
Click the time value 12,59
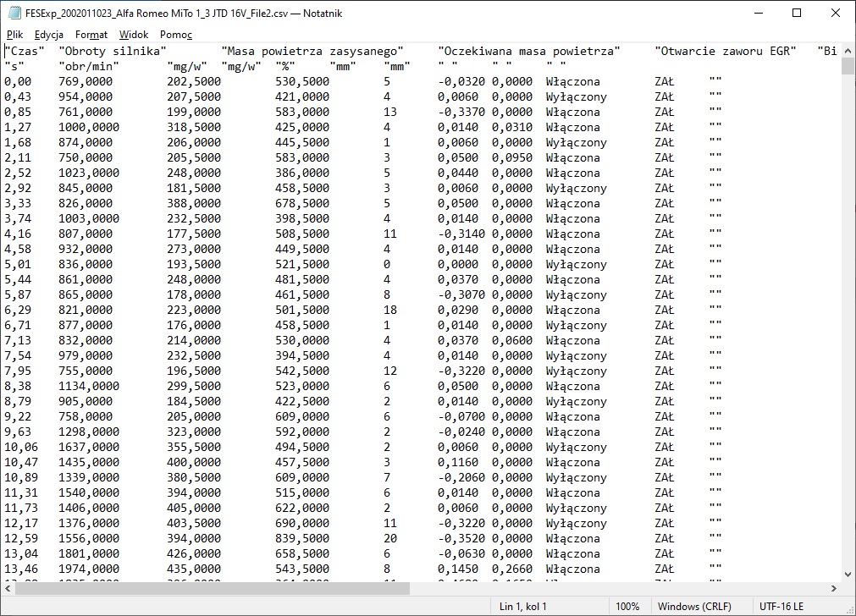click(21, 538)
